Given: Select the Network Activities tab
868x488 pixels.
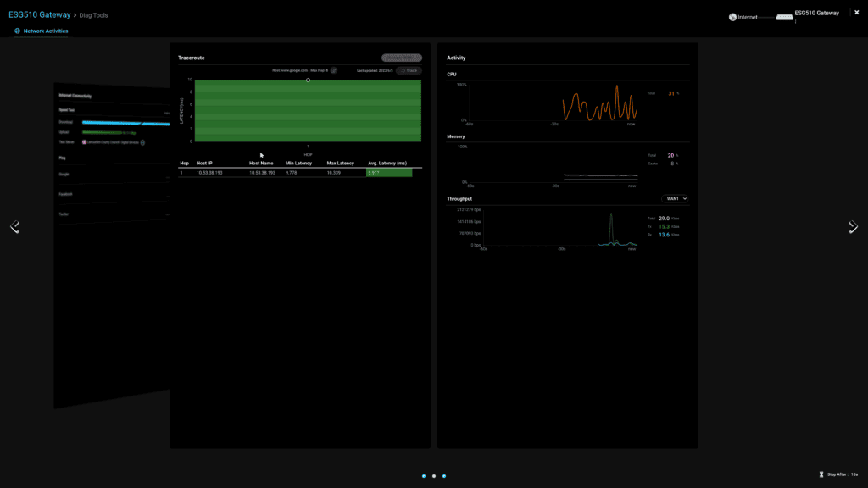Looking at the screenshot, I should tap(46, 31).
